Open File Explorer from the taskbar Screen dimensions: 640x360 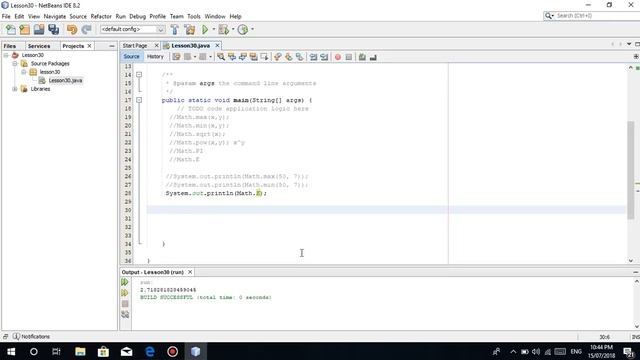coord(80,351)
